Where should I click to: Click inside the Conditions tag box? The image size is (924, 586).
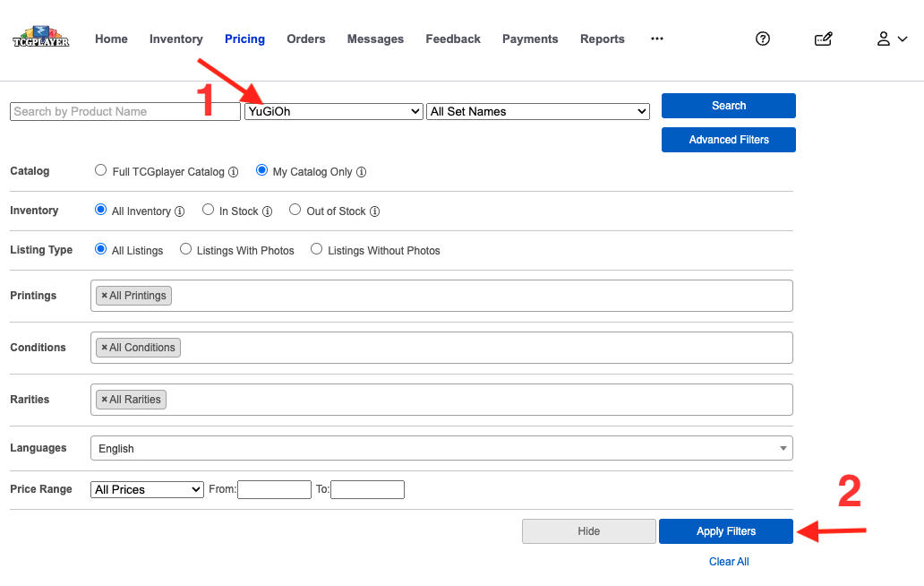[x=441, y=348]
